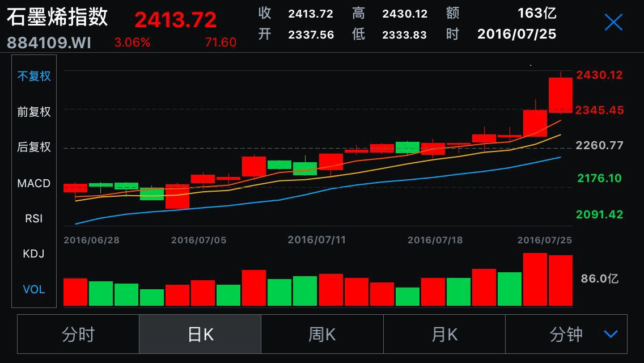Viewport: 644px width, 363px height.
Task: Close the chart with the blue X icon
Action: point(613,23)
